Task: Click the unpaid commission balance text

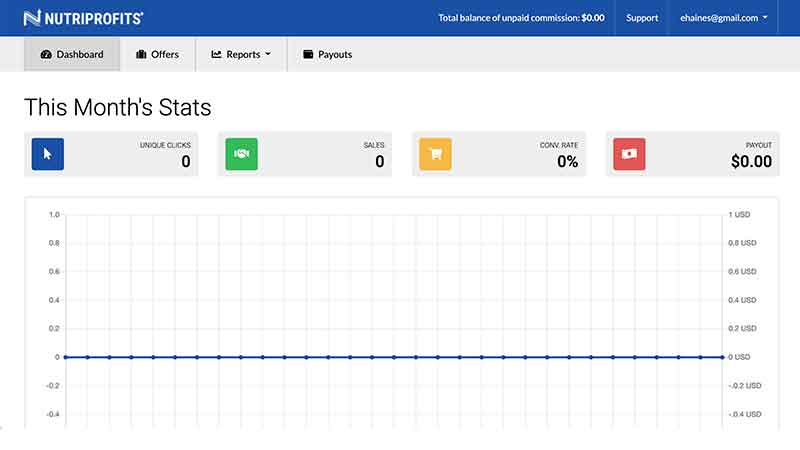Action: pyautogui.click(x=521, y=18)
